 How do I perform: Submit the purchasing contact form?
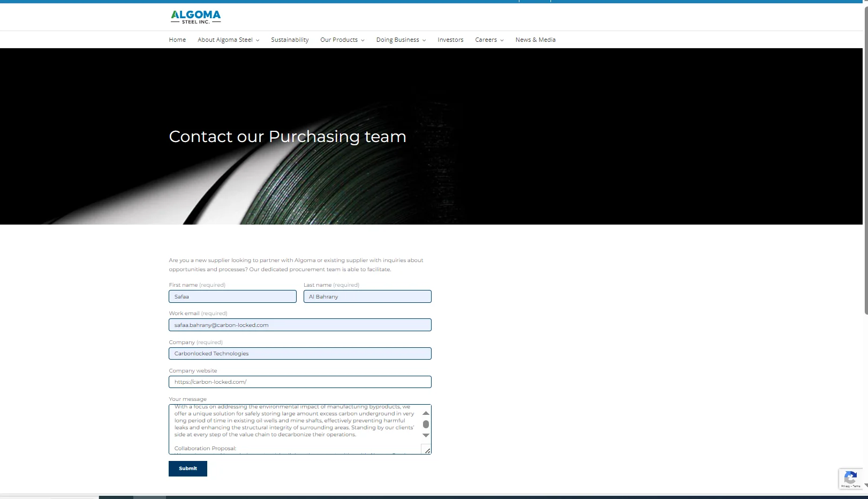point(188,468)
